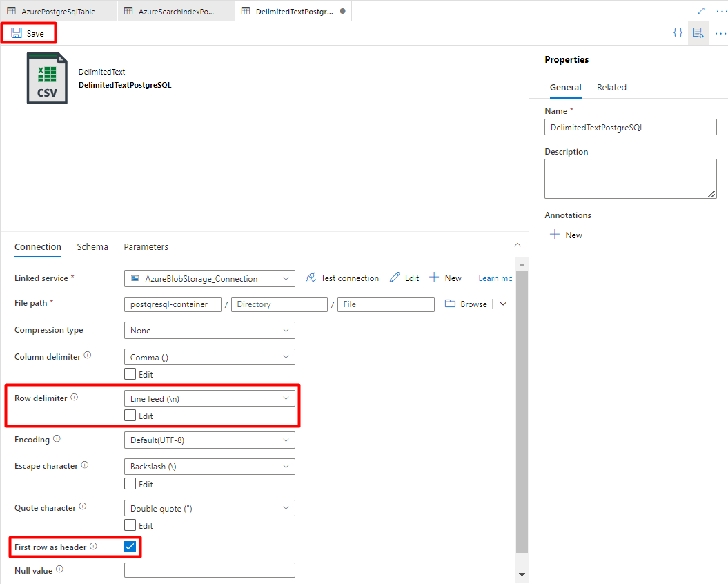Click info icon next to First row as header
The width and height of the screenshot is (728, 584).
point(93,546)
